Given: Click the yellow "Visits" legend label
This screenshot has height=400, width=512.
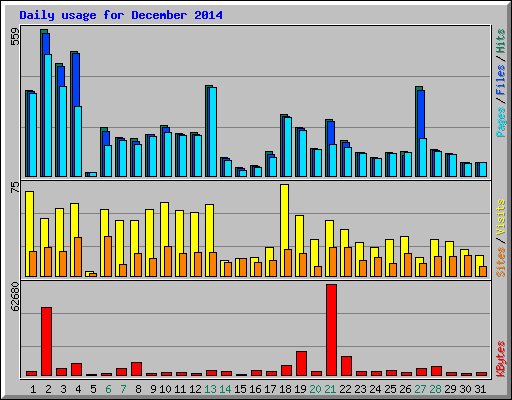Looking at the screenshot, I should 501,217.
